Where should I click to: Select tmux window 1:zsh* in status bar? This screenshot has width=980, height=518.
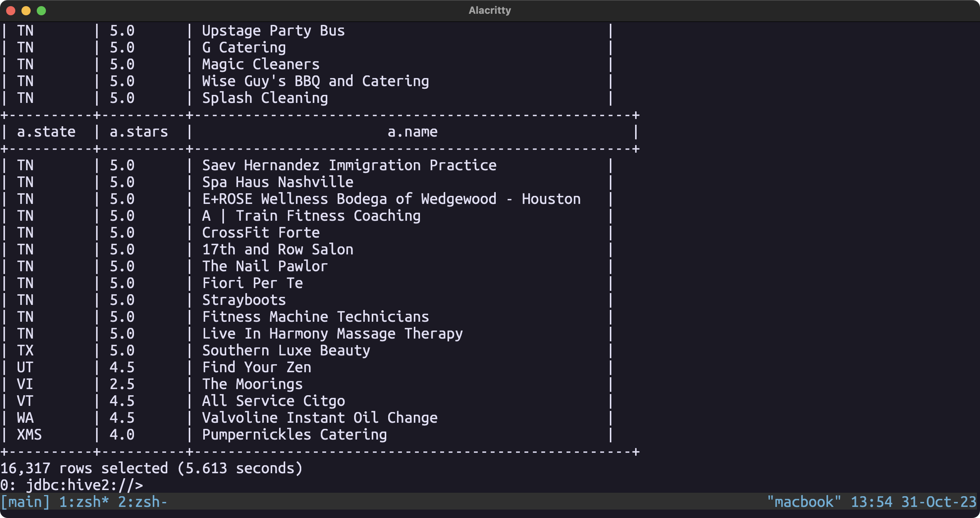84,502
